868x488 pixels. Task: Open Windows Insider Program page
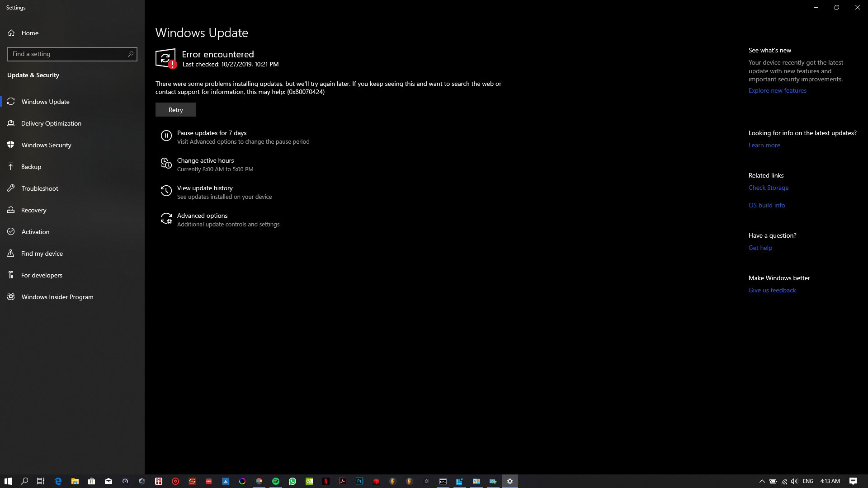point(72,297)
